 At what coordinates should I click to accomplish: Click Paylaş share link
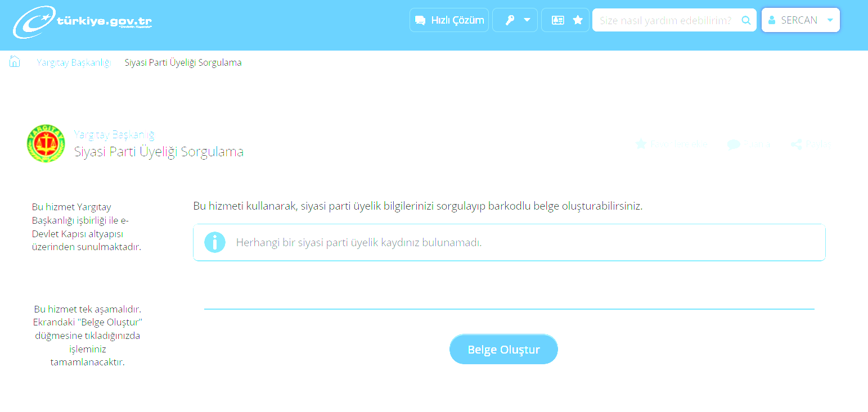[811, 144]
